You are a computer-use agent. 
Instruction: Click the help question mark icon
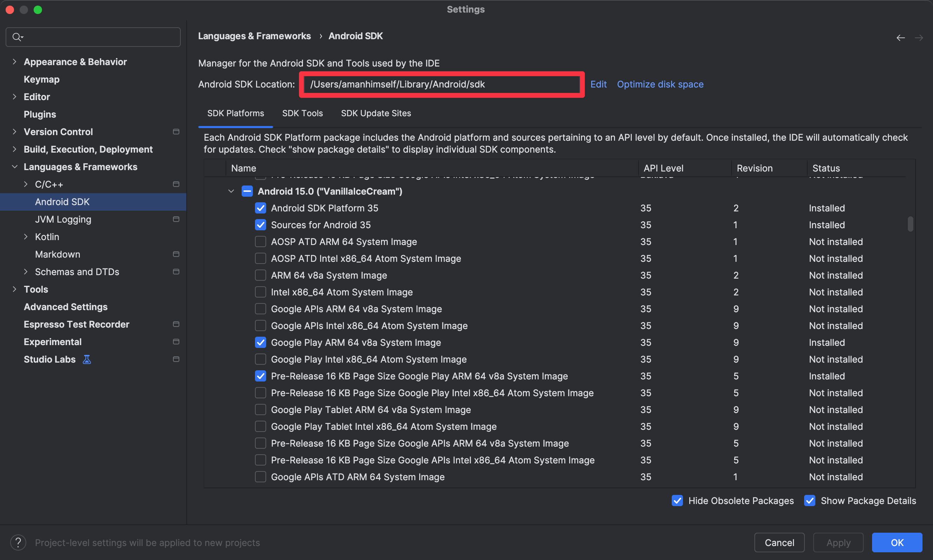tap(18, 542)
